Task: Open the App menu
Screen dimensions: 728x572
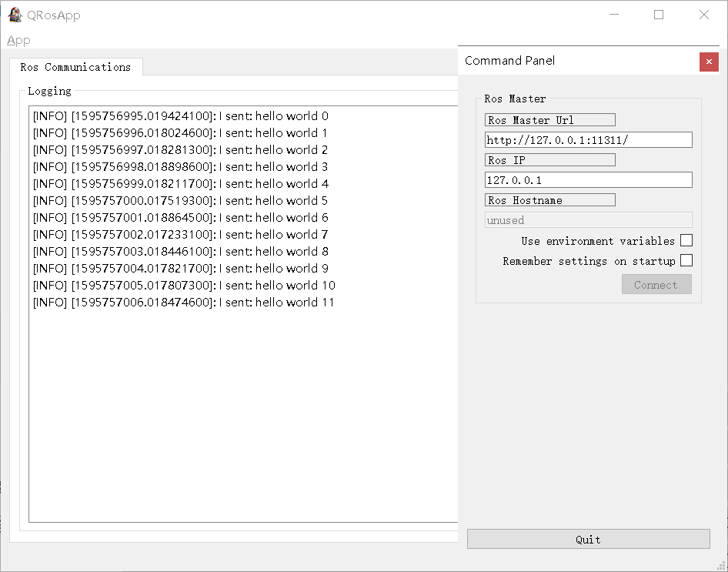Action: tap(18, 40)
